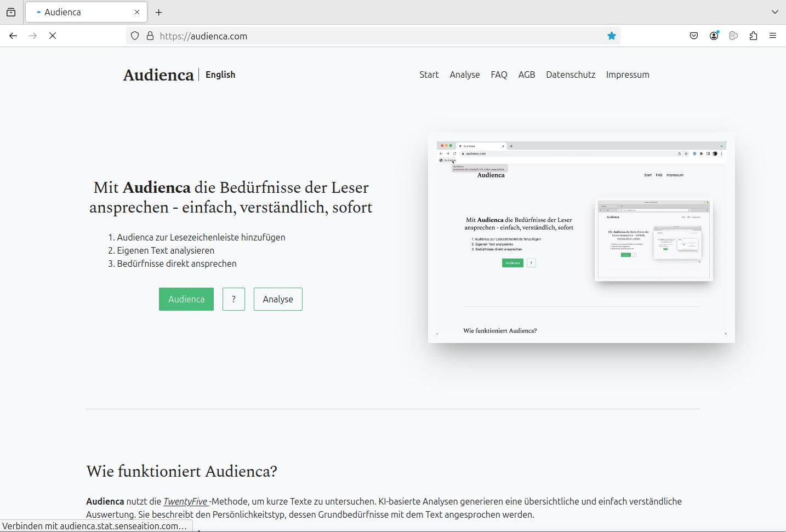Select the Audienca browser tab
The height and width of the screenshot is (532, 786).
pos(86,12)
